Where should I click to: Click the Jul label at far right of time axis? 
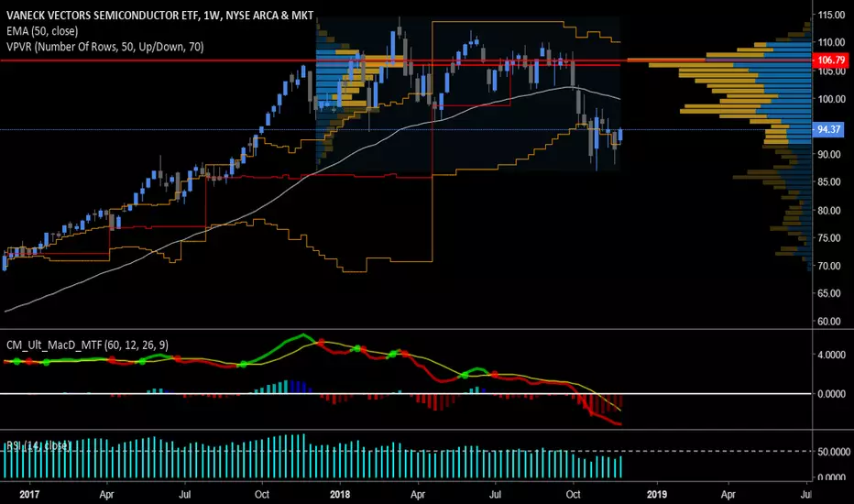click(806, 494)
